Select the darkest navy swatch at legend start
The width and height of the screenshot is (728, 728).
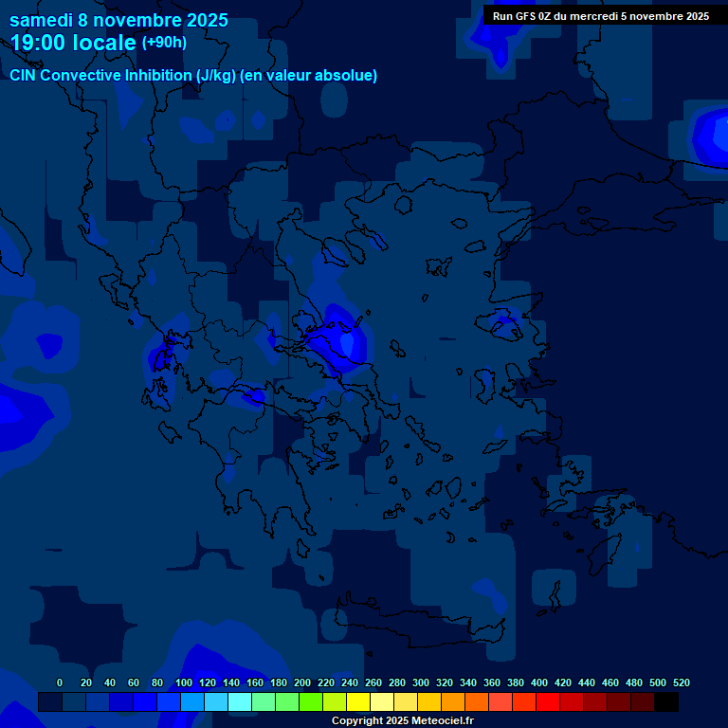click(50, 701)
